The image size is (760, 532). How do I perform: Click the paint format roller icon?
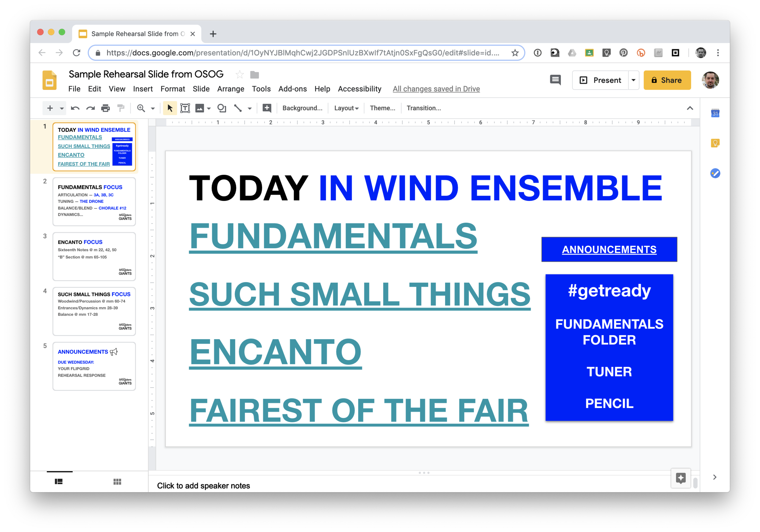[121, 108]
